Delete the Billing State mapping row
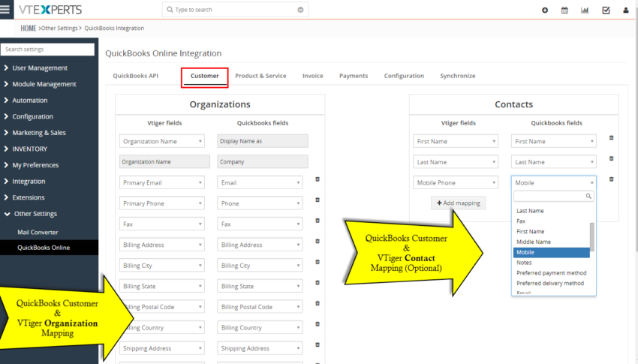The height and width of the screenshot is (364, 638). click(x=317, y=283)
